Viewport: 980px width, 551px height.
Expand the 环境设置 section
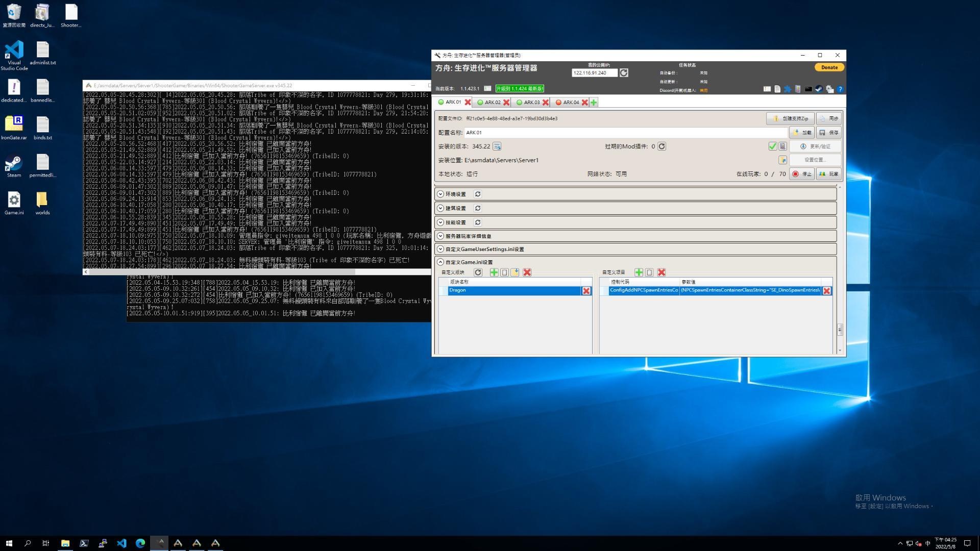pos(440,194)
